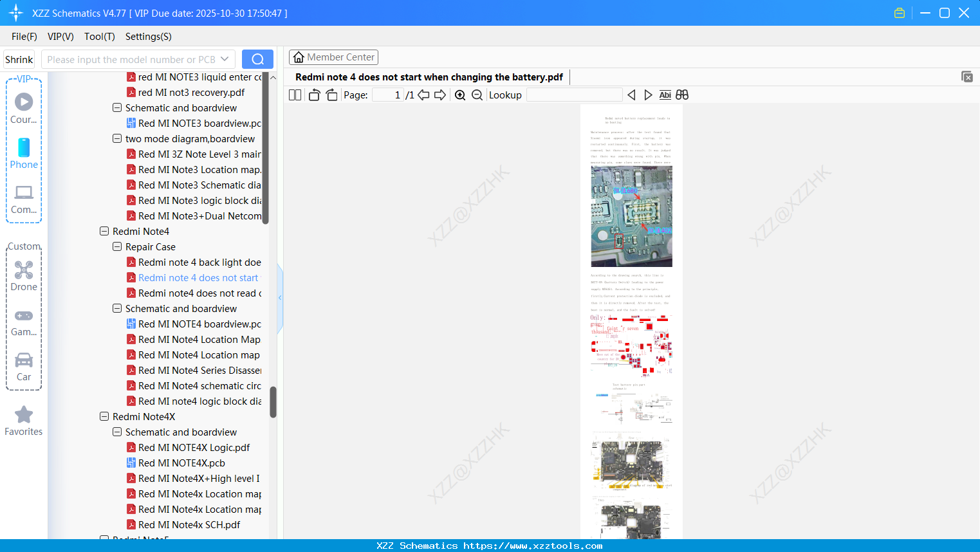The width and height of the screenshot is (980, 552).
Task: Toggle the Abi text match option
Action: click(x=665, y=95)
